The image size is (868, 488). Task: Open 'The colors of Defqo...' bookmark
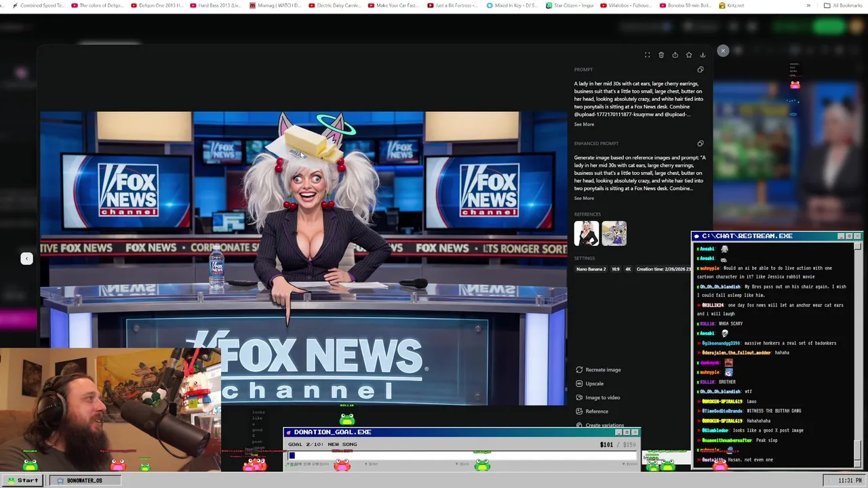tap(97, 5)
